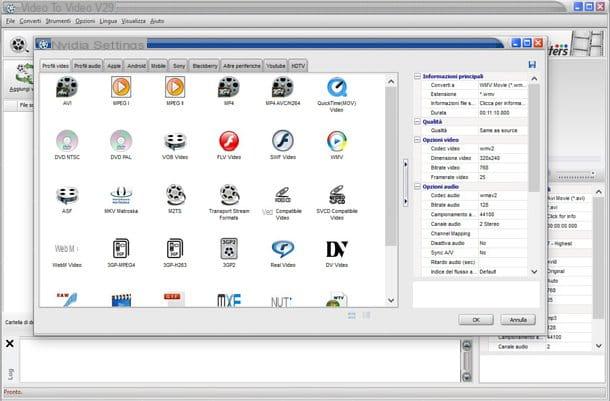Select the MP4 AVC/H264 profile
610x401 pixels.
(x=283, y=87)
